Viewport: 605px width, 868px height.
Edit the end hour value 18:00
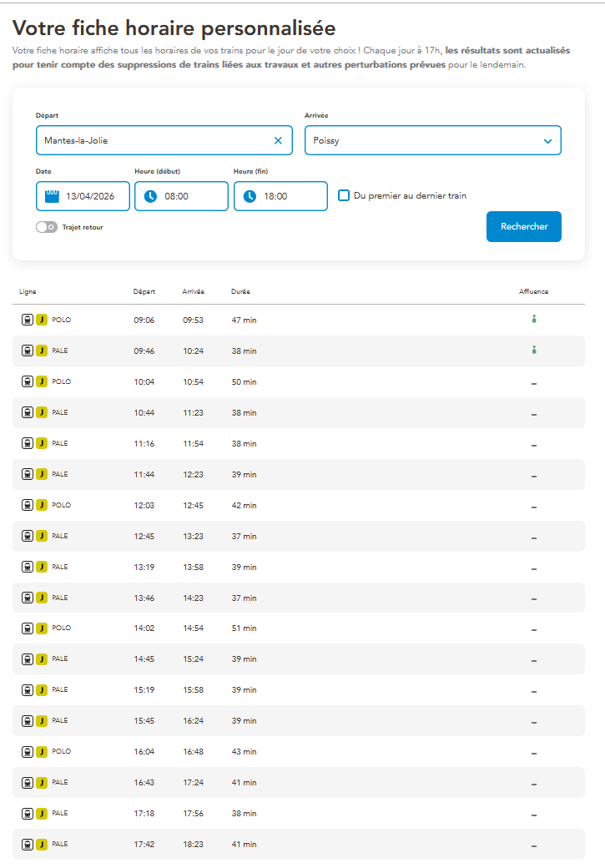pyautogui.click(x=275, y=196)
